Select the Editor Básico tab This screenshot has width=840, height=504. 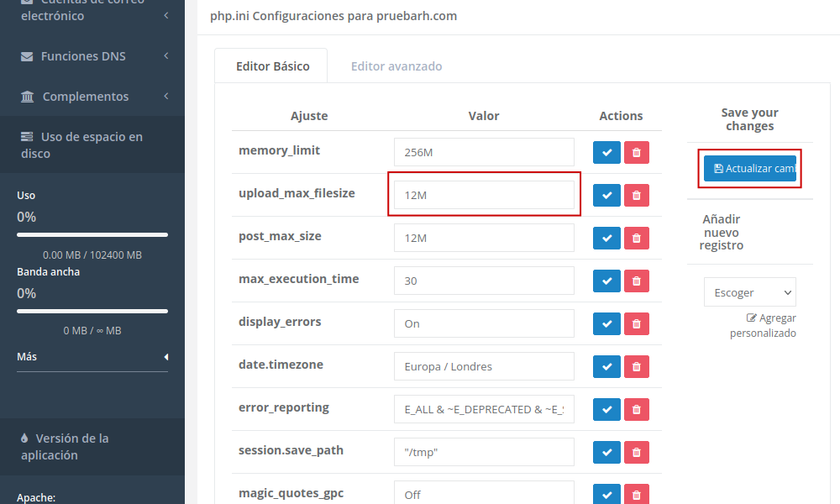[272, 66]
